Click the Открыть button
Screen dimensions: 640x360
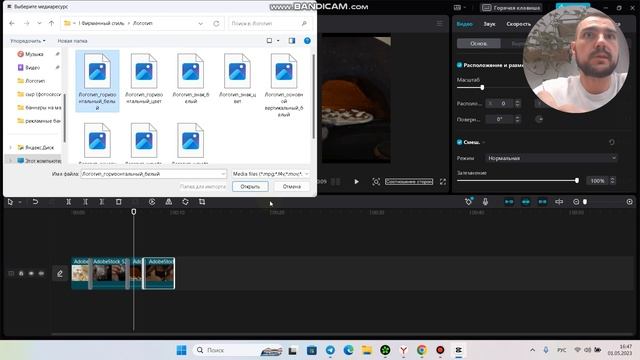[x=250, y=187]
